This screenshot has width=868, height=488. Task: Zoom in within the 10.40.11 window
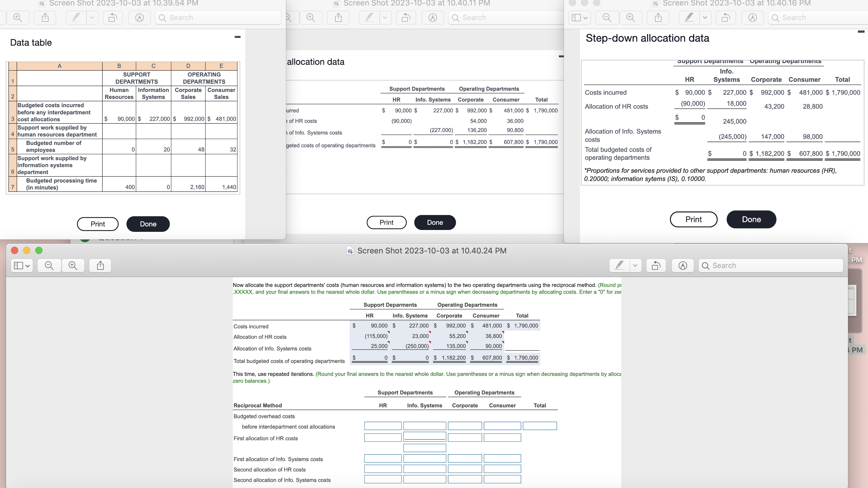pos(311,18)
